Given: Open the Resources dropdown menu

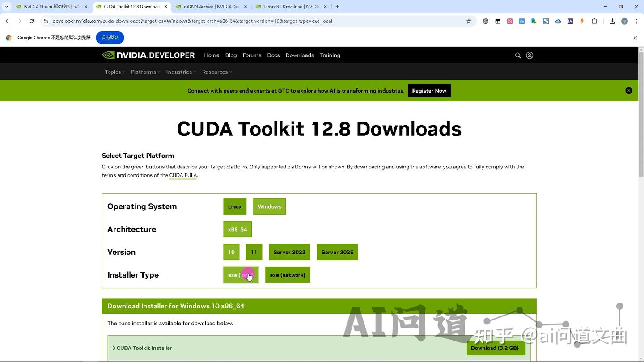Looking at the screenshot, I should click(x=217, y=72).
